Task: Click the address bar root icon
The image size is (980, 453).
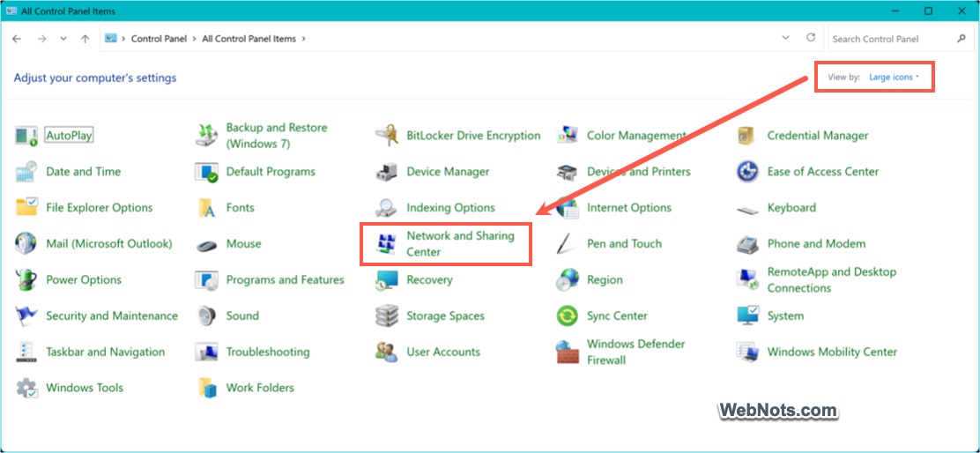Action: coord(111,38)
